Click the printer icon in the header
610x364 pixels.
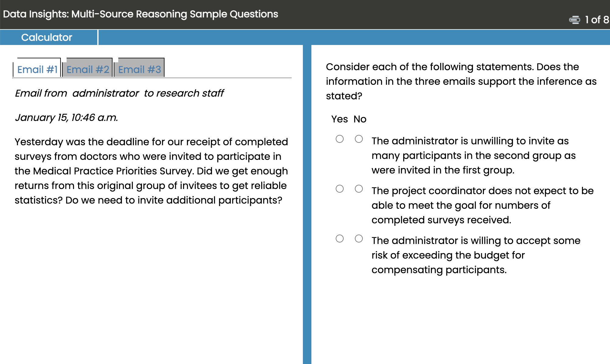pyautogui.click(x=574, y=19)
